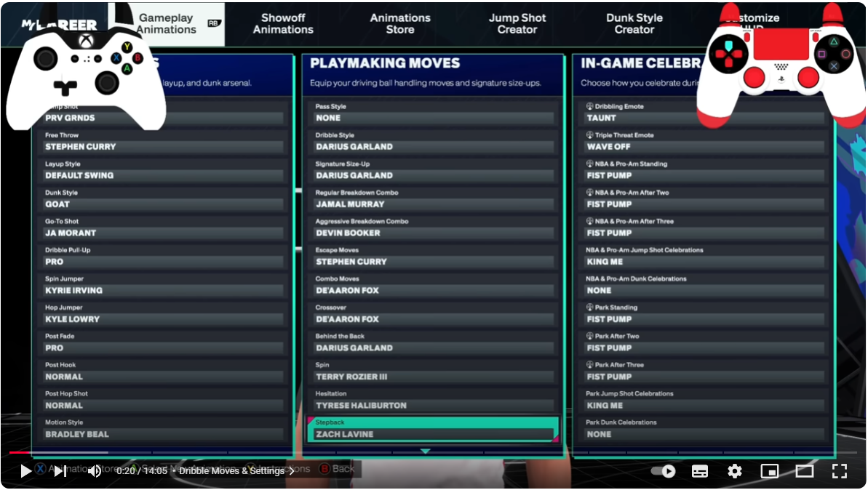Image resolution: width=868 pixels, height=490 pixels.
Task: Click the Park Standing emote icon
Action: [x=589, y=308]
